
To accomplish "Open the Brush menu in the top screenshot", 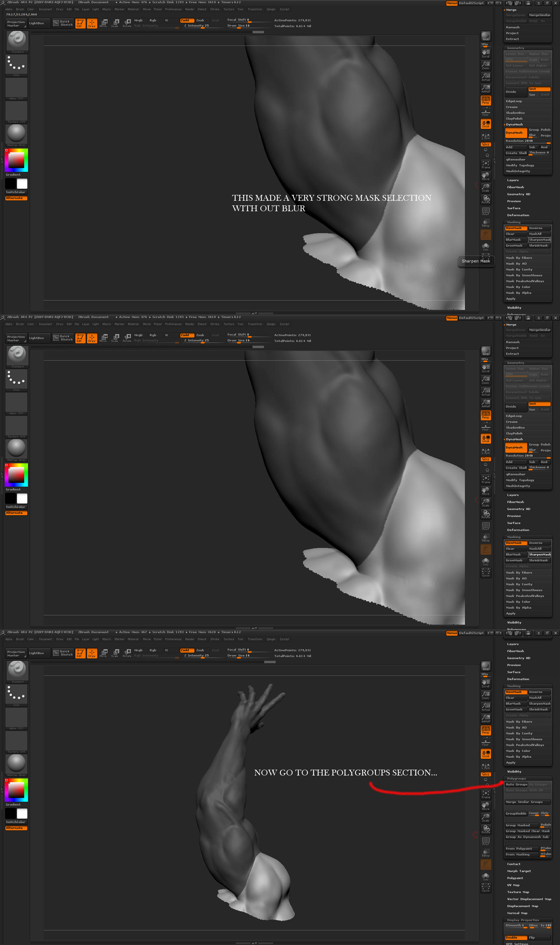I will 20,9.
